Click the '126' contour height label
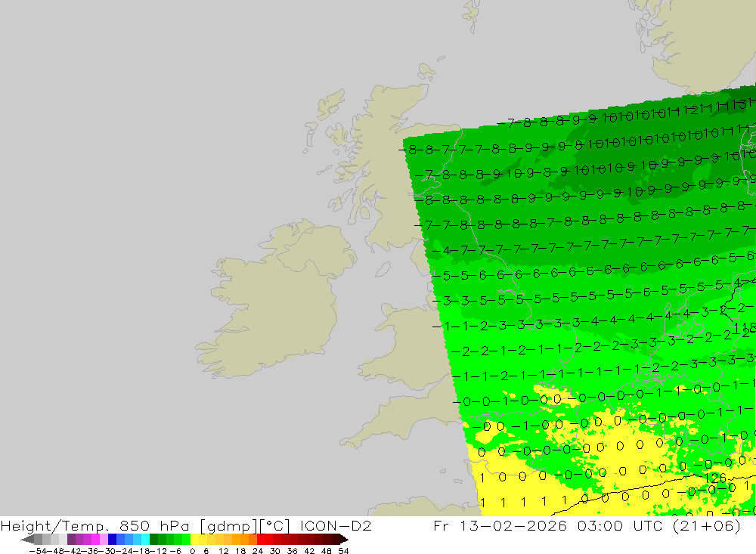The height and width of the screenshot is (554, 756). pyautogui.click(x=715, y=478)
